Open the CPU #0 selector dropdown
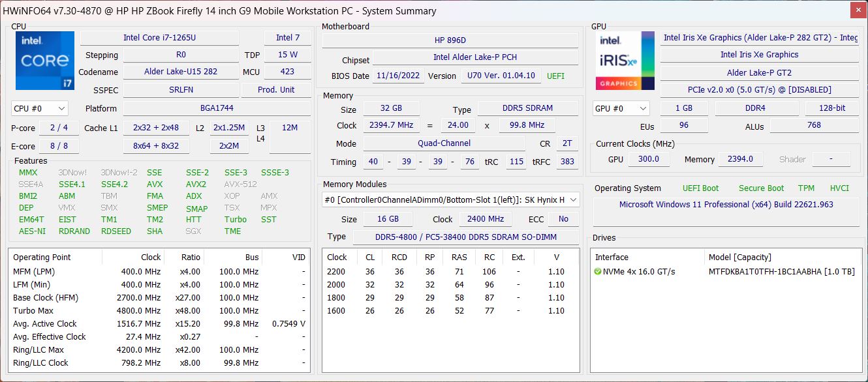Viewport: 868px width, 382px height. [40, 108]
